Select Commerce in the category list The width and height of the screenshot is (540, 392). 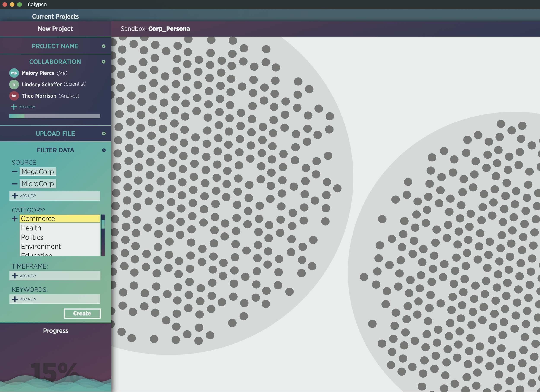click(x=60, y=219)
